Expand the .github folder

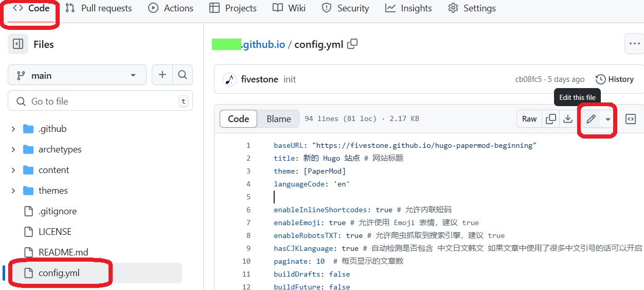13,129
